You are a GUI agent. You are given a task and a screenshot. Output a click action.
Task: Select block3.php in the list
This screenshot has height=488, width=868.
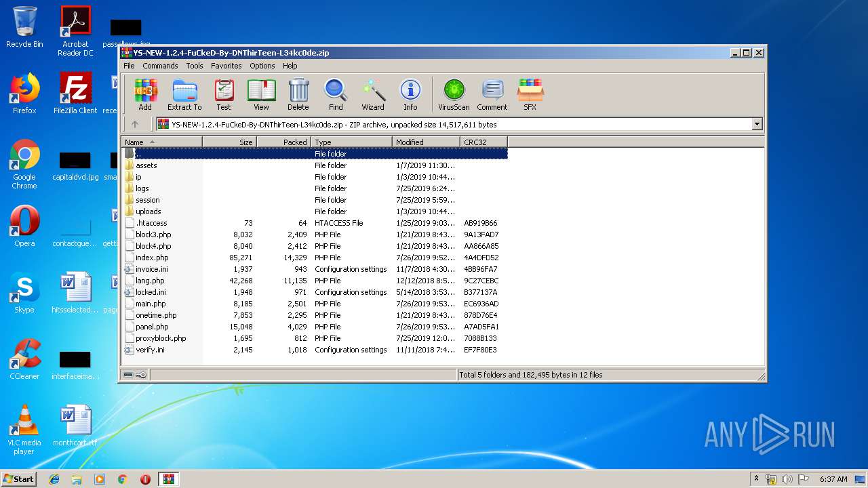coord(315,235)
